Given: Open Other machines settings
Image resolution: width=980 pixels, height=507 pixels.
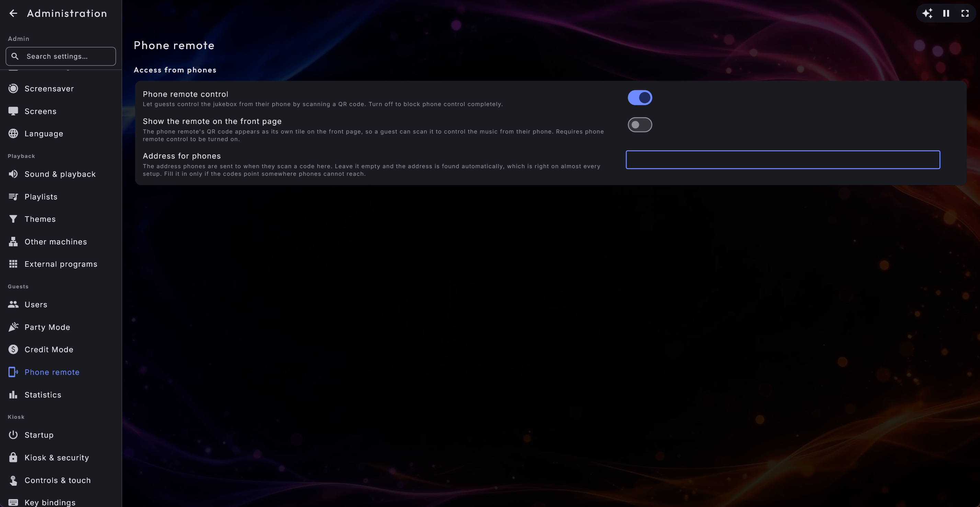Looking at the screenshot, I should [x=61, y=242].
